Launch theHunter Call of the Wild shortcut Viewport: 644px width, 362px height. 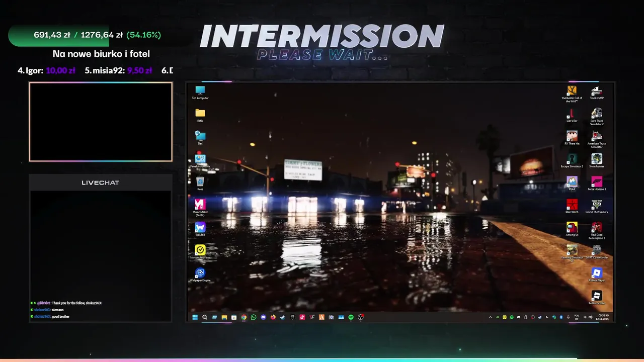[x=572, y=94]
